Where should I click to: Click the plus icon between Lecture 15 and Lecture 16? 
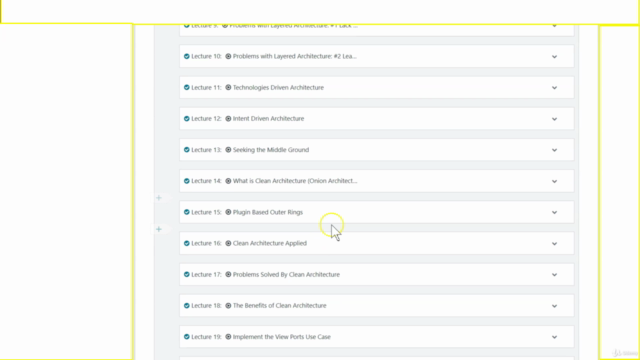coord(159,229)
